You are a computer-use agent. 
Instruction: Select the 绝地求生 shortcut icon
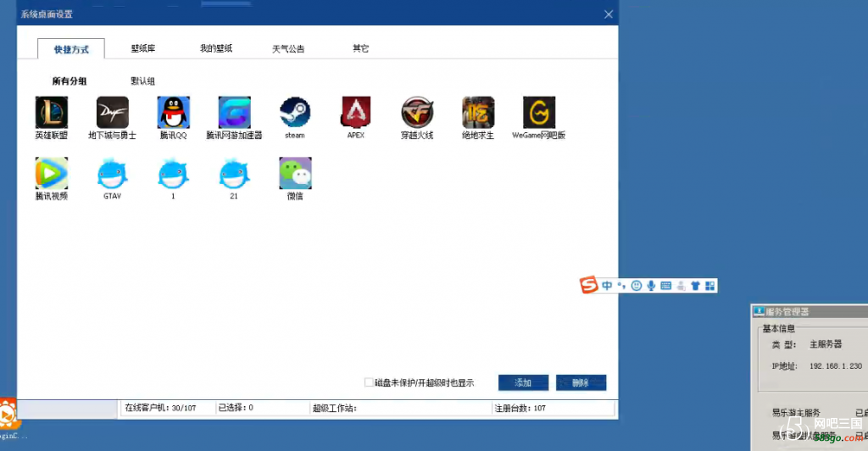click(x=478, y=113)
